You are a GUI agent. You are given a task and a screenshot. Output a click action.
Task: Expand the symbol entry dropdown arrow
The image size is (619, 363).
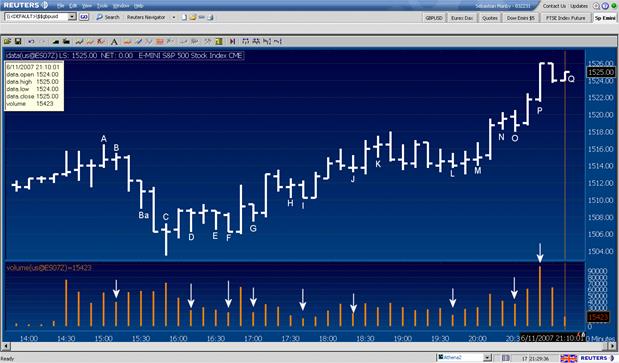tap(72, 17)
